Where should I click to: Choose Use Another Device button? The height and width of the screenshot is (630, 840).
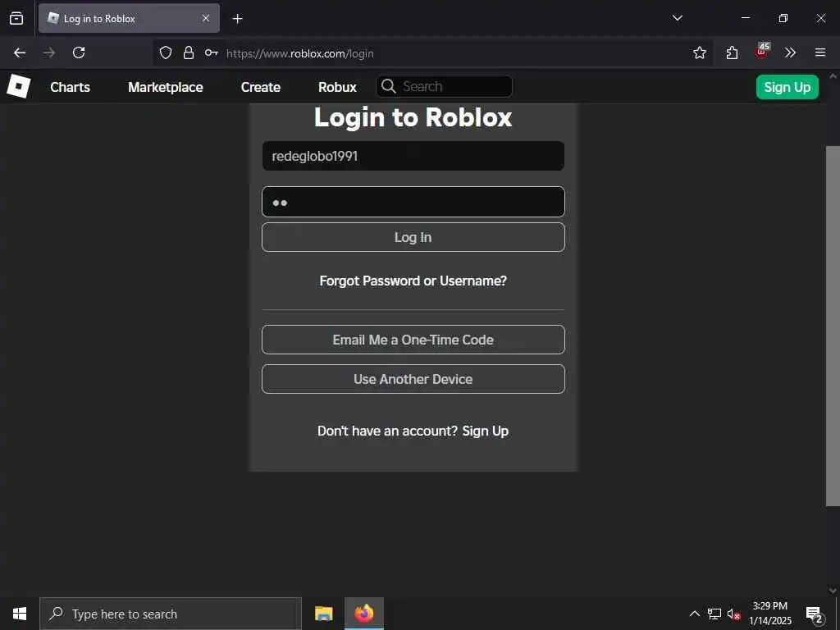point(413,379)
